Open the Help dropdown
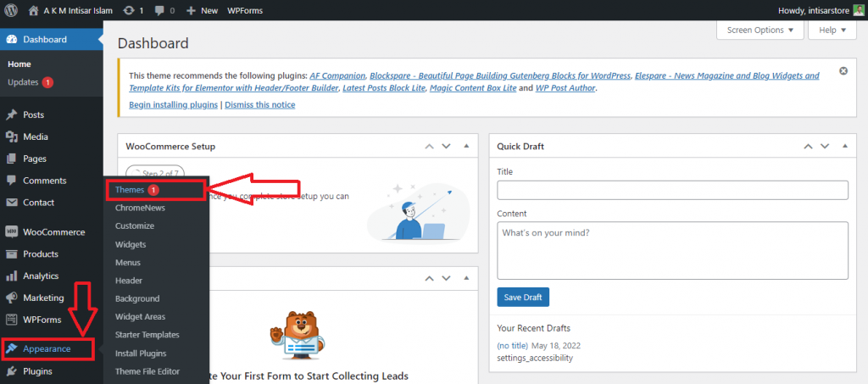This screenshot has width=868, height=384. coord(832,30)
